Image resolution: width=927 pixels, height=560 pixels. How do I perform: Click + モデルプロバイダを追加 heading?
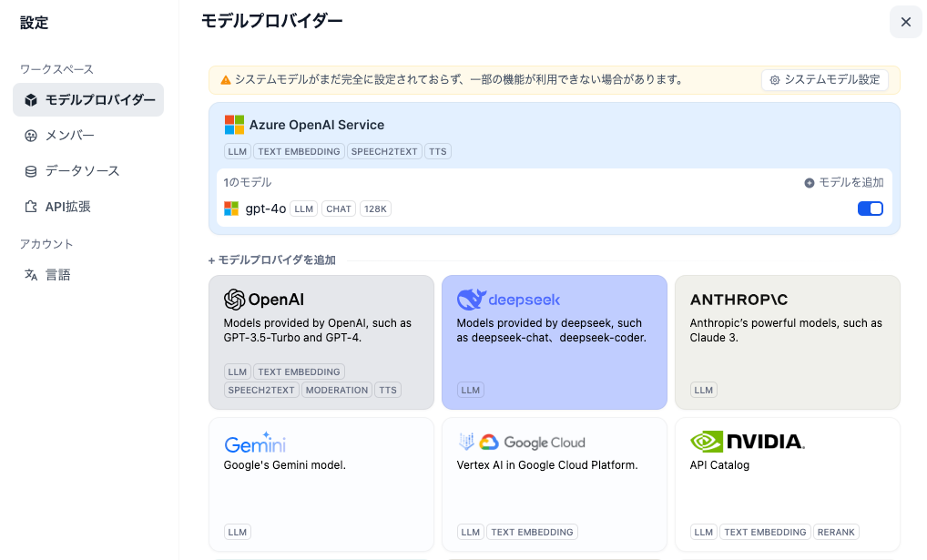[272, 260]
